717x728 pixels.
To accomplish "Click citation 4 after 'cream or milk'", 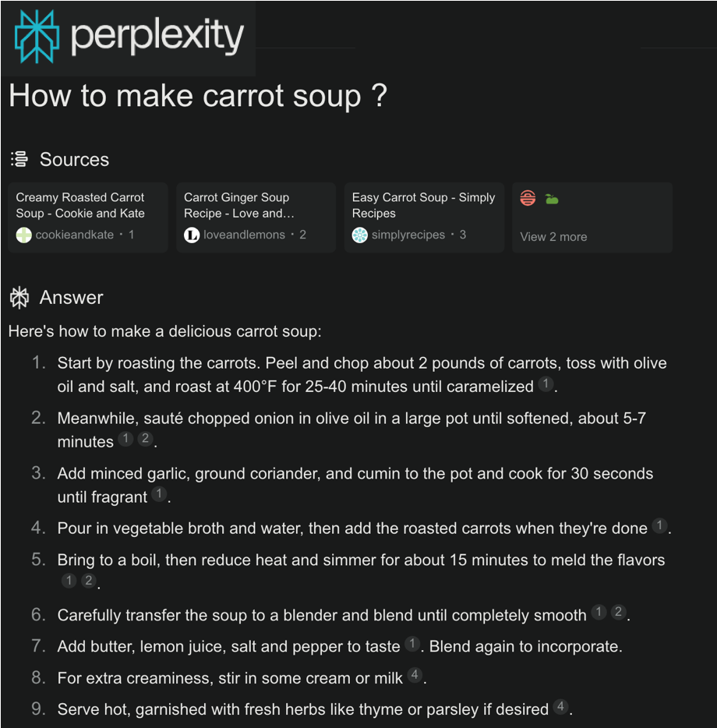I will pyautogui.click(x=415, y=676).
